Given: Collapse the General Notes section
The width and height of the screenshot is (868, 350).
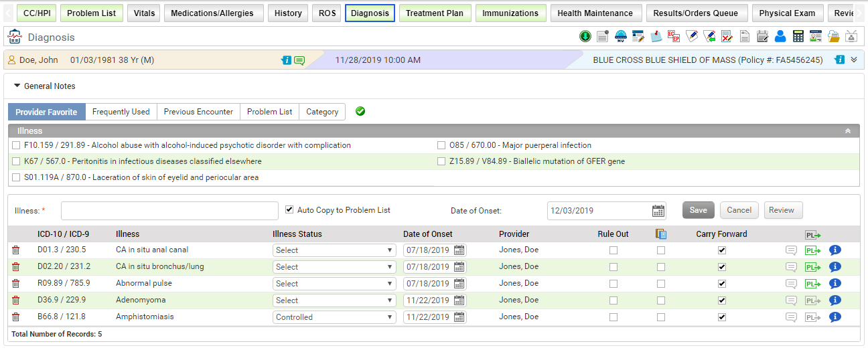Looking at the screenshot, I should 17,86.
